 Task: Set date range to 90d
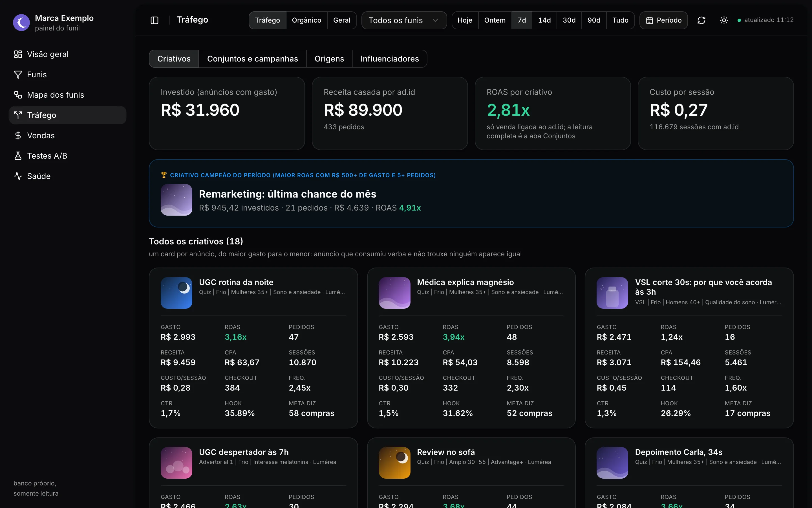[x=594, y=20]
